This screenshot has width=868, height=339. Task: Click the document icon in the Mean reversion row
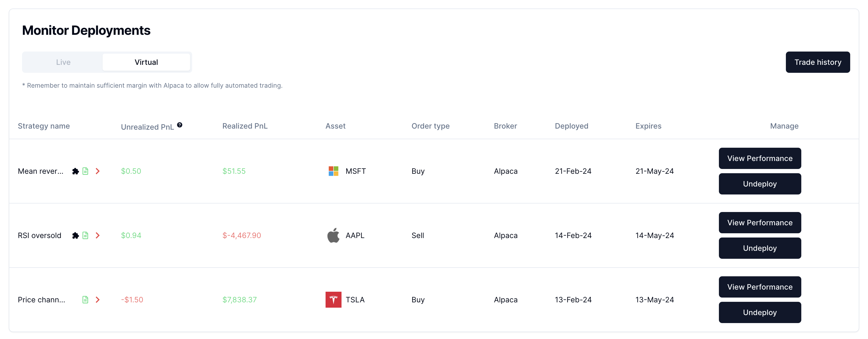point(85,171)
